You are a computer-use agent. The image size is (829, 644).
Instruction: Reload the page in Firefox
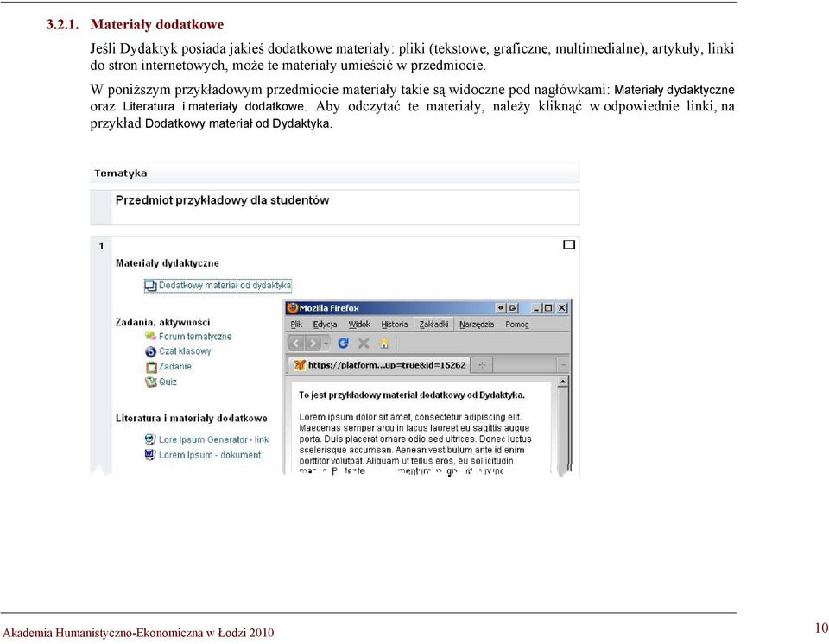tap(343, 344)
